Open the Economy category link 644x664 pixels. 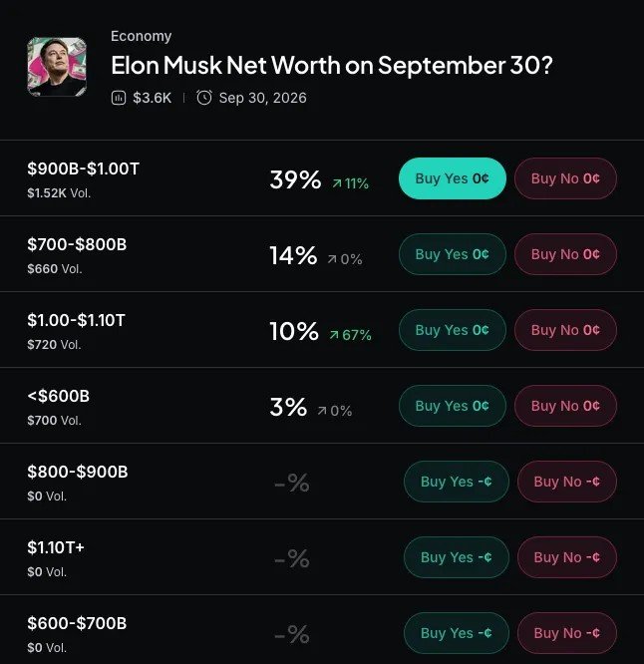[141, 36]
